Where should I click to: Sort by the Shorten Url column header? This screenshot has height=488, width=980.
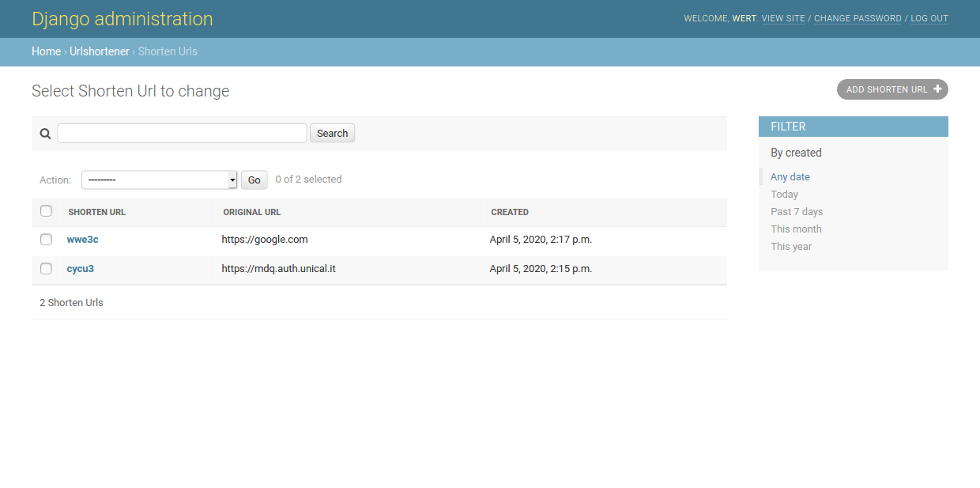[96, 212]
